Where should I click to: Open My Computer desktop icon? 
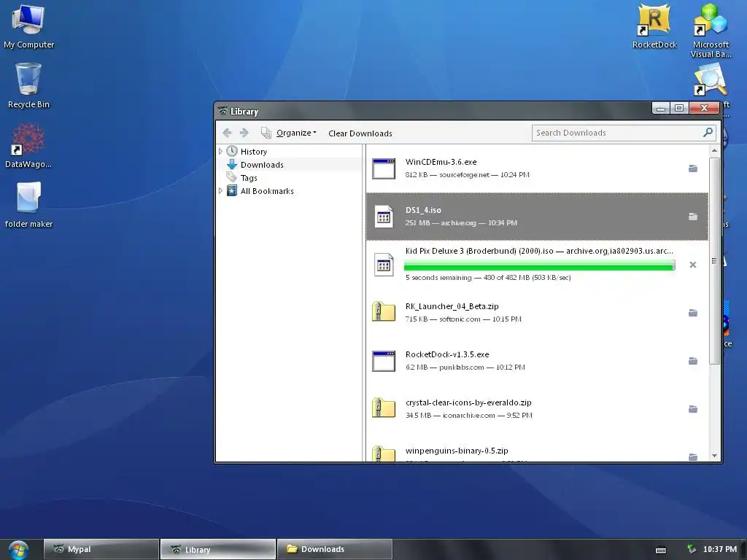[28, 26]
